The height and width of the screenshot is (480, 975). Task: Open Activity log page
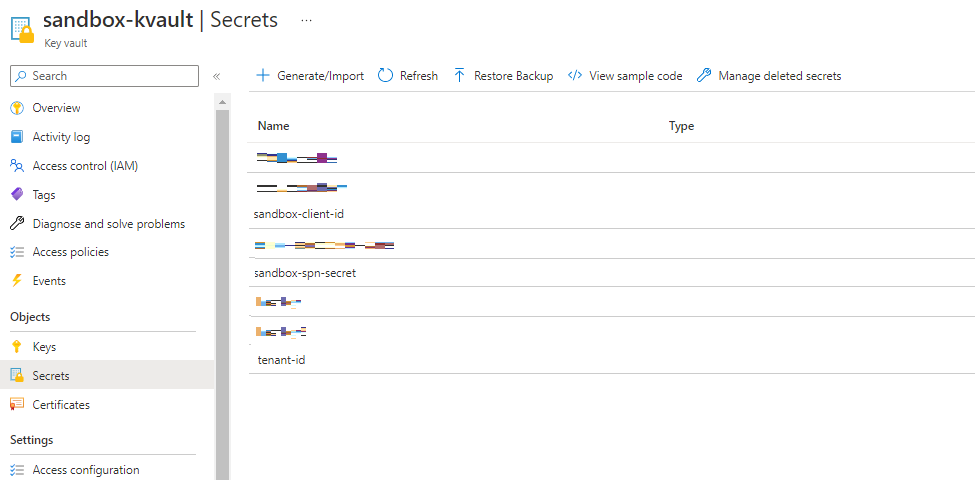pos(61,137)
